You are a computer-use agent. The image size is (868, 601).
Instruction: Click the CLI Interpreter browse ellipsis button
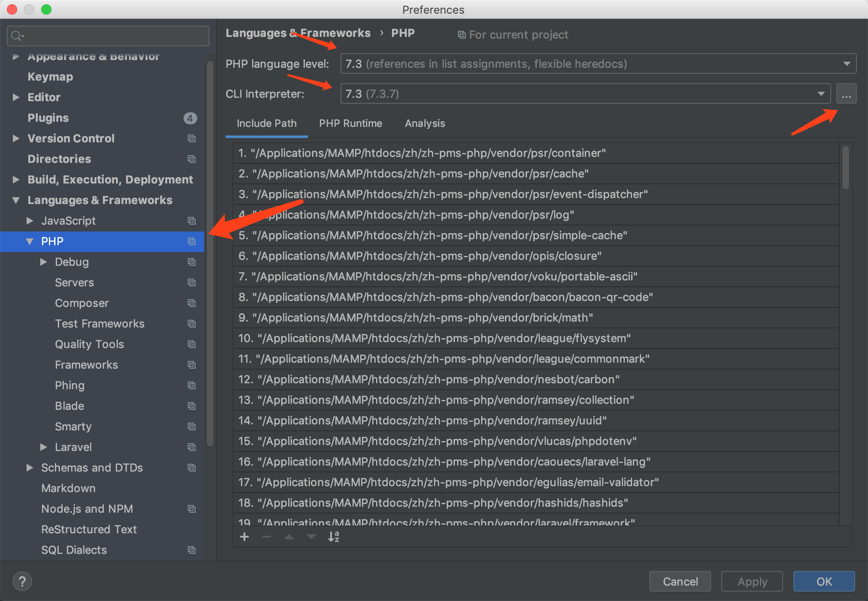point(846,94)
